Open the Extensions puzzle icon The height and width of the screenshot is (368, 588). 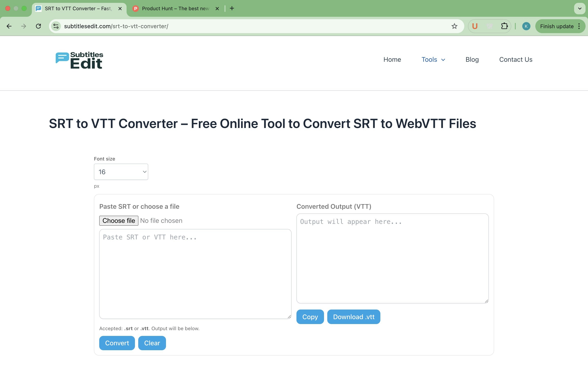point(504,26)
